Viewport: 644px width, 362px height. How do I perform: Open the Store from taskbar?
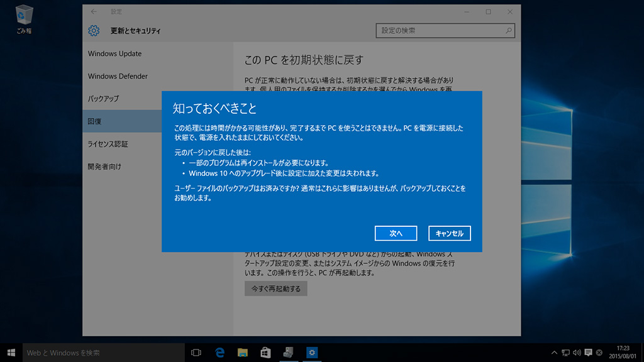(x=266, y=353)
